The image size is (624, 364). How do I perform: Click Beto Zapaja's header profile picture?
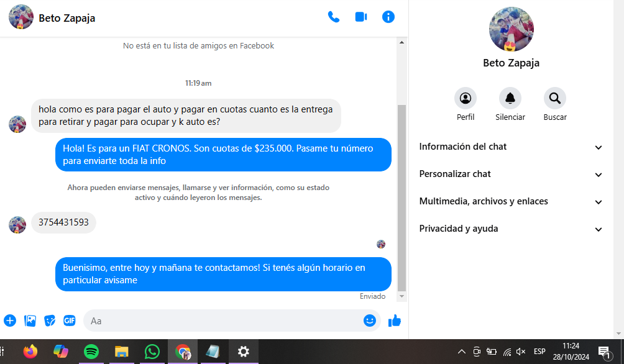click(21, 17)
